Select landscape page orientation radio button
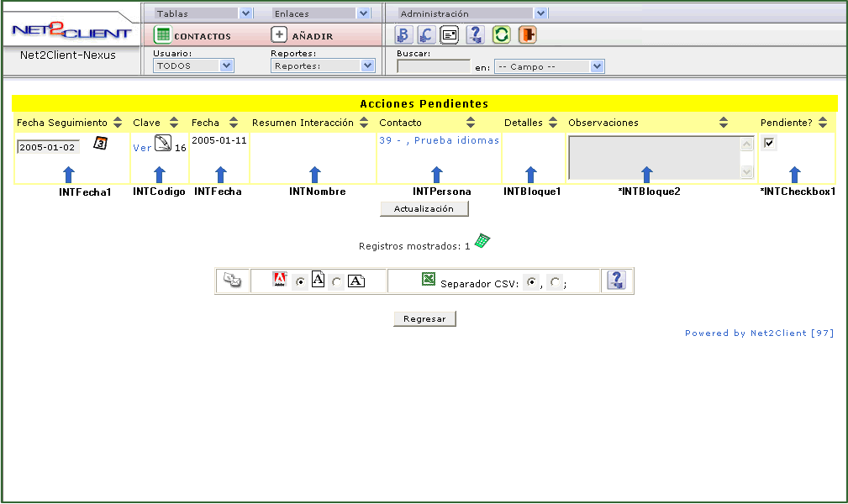 pyautogui.click(x=337, y=282)
